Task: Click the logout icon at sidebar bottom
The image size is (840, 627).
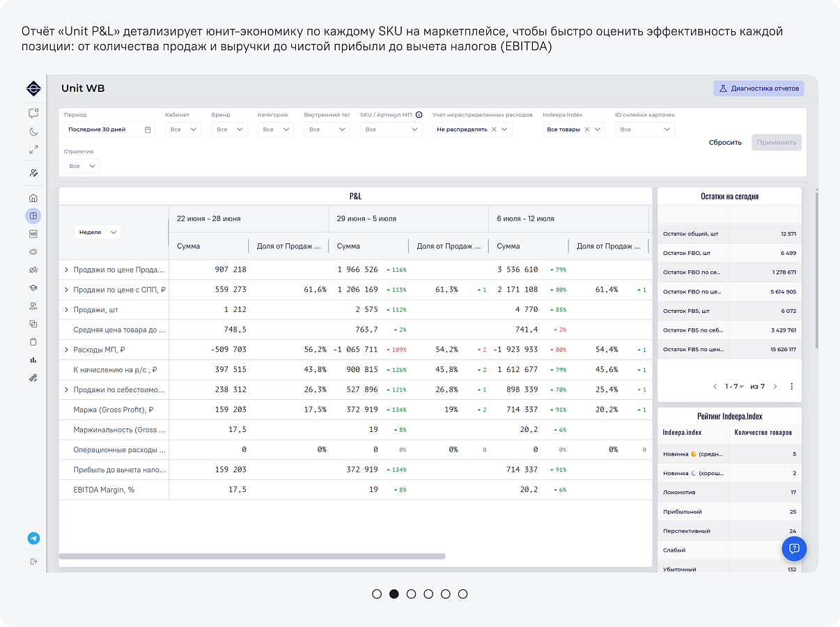Action: pos(33,562)
